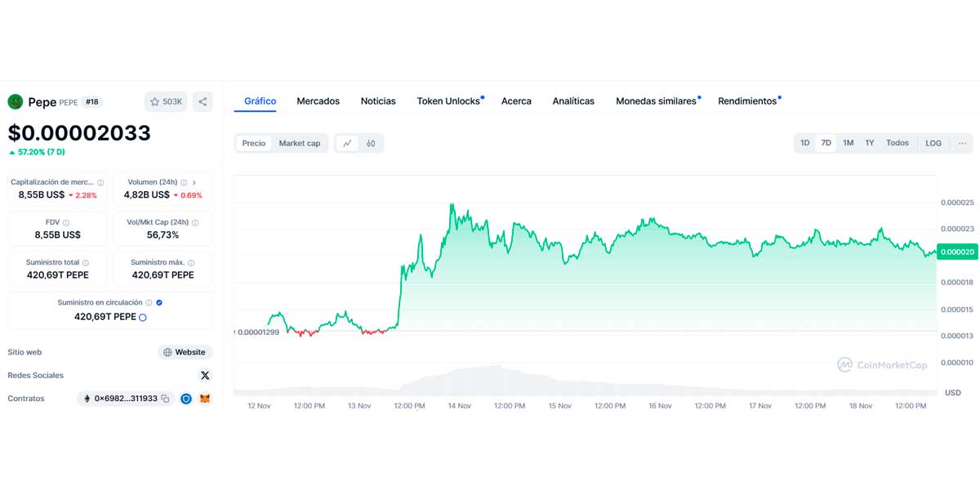Expand Volumen (24h) details chevron

point(194,183)
